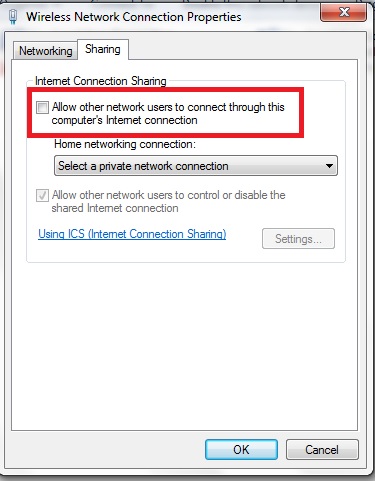Click the 'Allow other network users to connect' label

pos(168,113)
